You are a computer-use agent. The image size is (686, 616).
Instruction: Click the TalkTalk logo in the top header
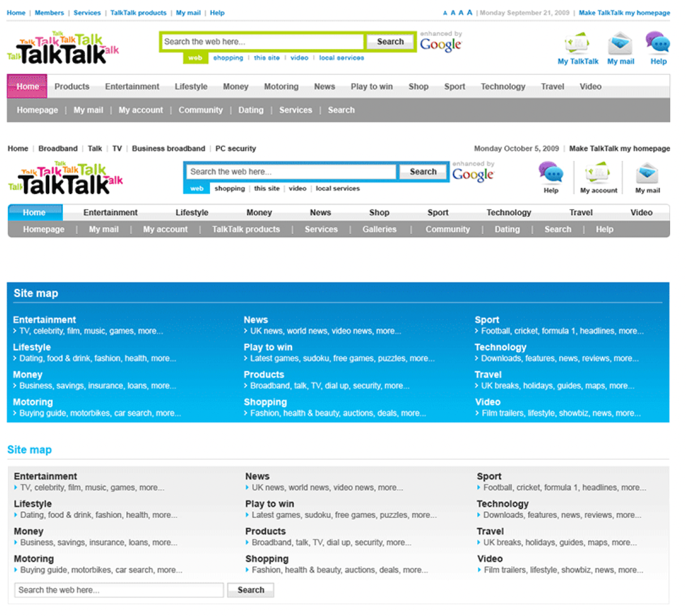(x=63, y=48)
